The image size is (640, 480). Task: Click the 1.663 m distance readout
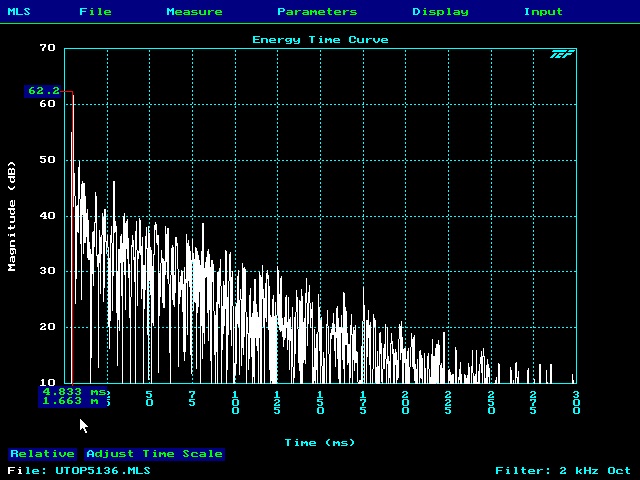pos(73,402)
